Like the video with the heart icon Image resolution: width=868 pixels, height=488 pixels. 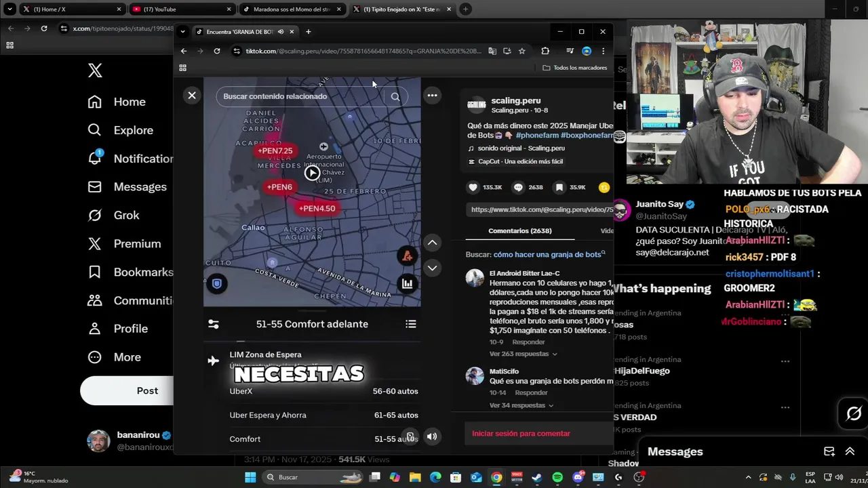(473, 187)
